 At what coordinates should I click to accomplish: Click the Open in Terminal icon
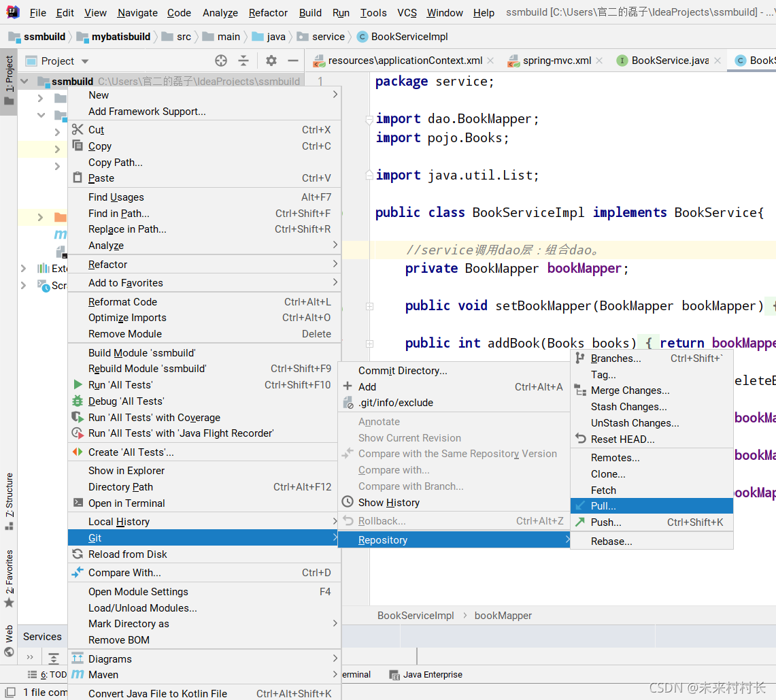[78, 503]
